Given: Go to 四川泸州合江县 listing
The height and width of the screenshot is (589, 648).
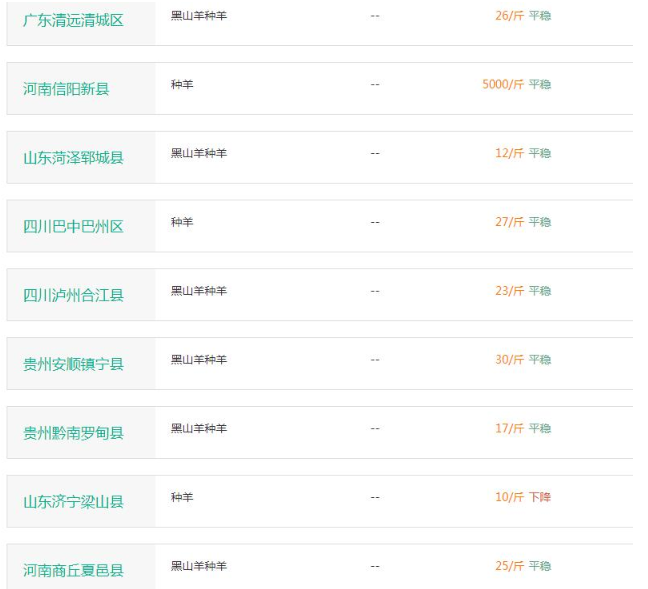Looking at the screenshot, I should click(73, 296).
